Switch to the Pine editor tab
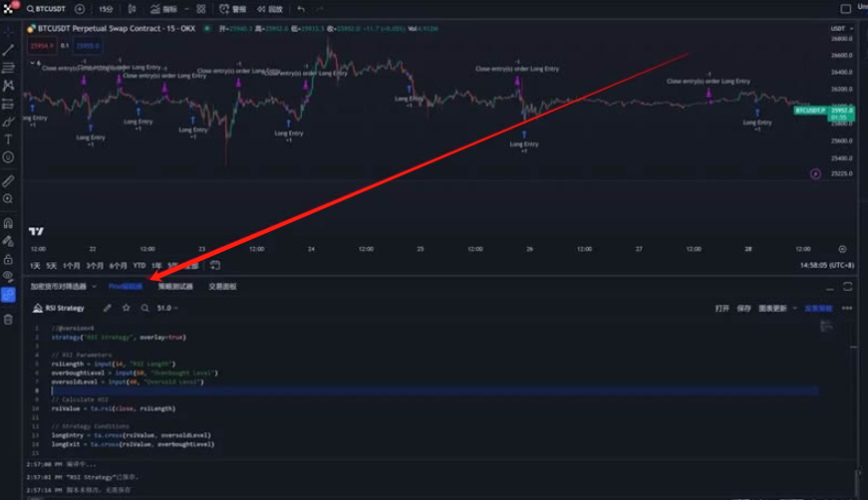This screenshot has width=868, height=500. pyautogui.click(x=126, y=287)
